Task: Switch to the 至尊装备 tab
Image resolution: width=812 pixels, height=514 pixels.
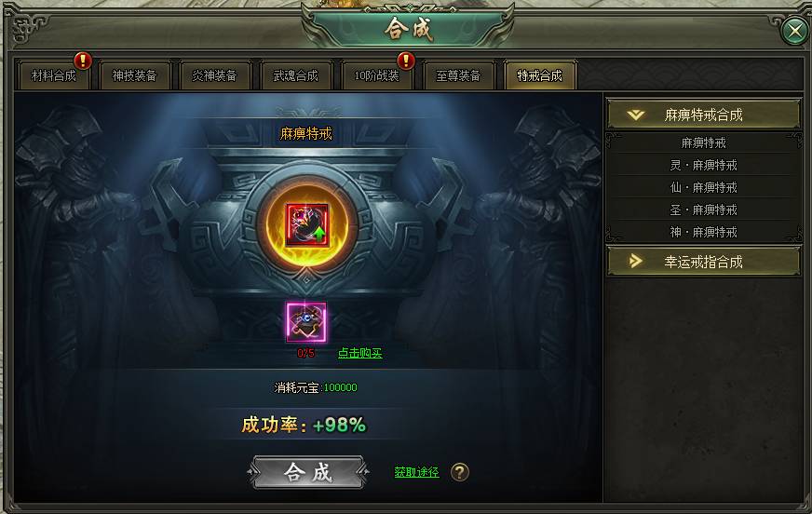Action: [458, 76]
